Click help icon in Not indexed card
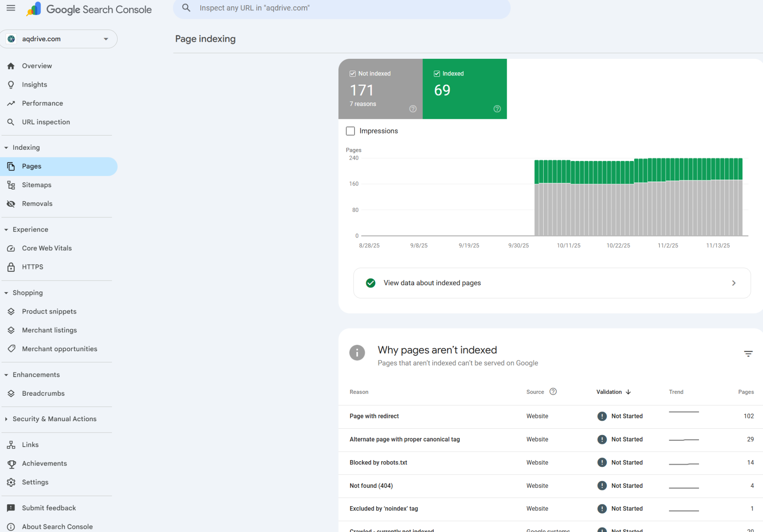This screenshot has height=532, width=763. 413,109
